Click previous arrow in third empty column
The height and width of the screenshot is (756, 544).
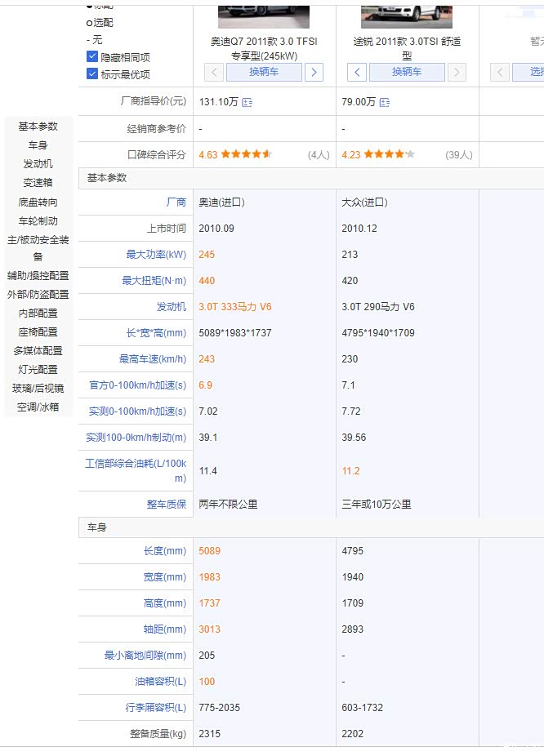500,73
